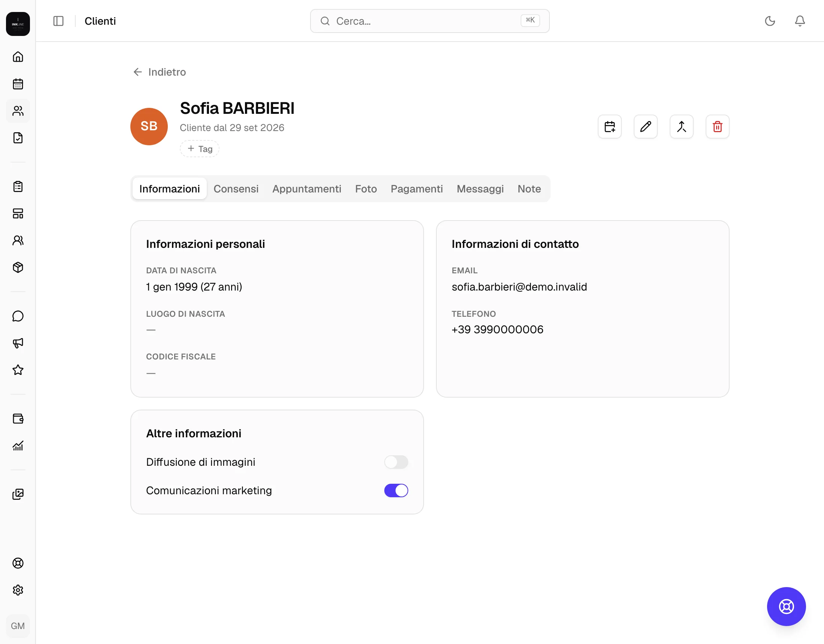This screenshot has height=644, width=824.
Task: Delete client using red trash icon
Action: coord(717,127)
